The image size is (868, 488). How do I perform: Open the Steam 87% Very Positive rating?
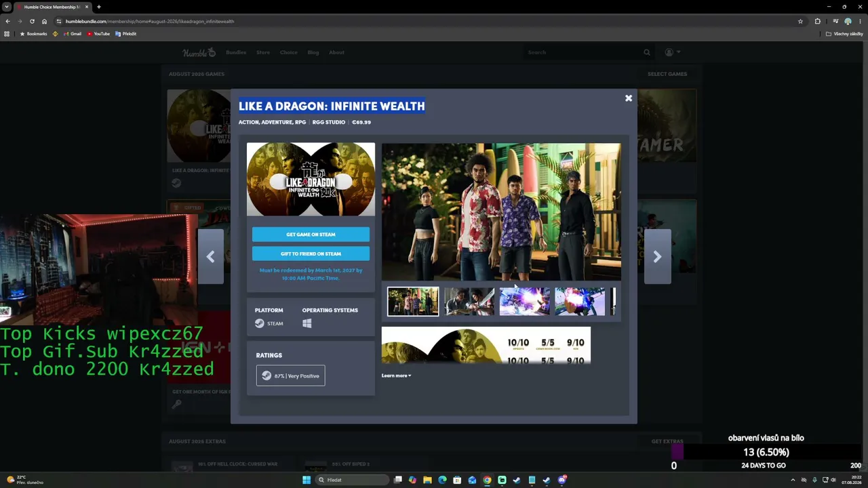point(290,375)
